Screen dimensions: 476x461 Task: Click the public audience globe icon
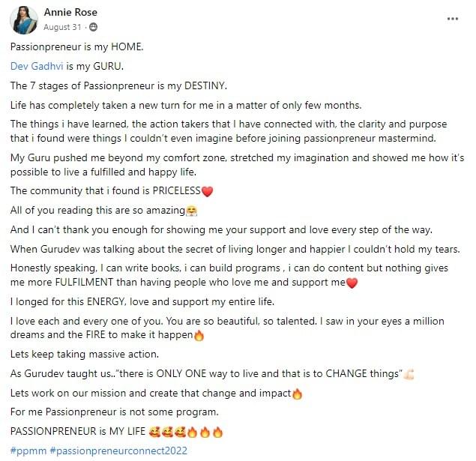pos(93,27)
